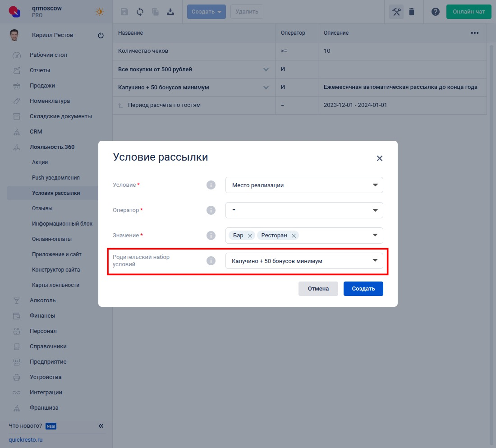The width and height of the screenshot is (496, 448).
Task: Open the trash bin icon in toolbar
Action: 412,12
